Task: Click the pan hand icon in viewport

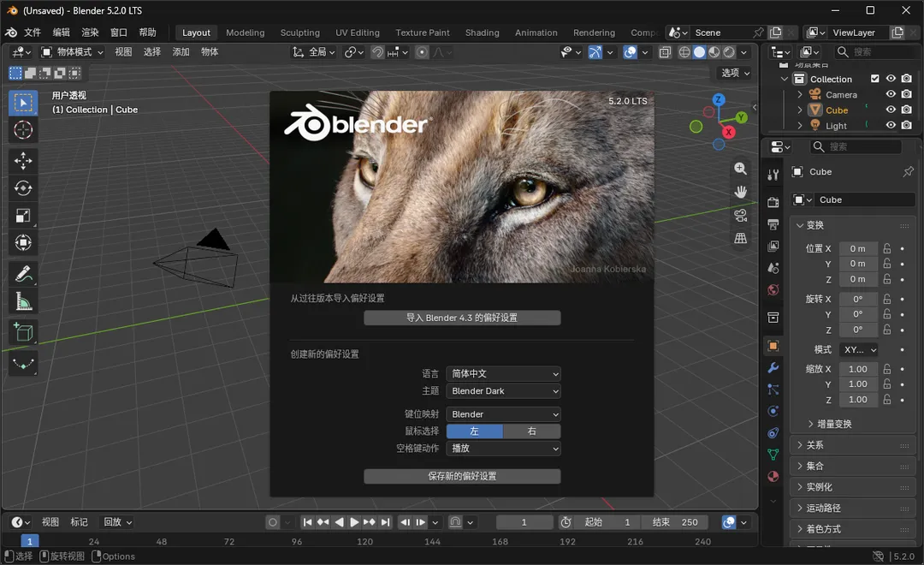Action: click(740, 192)
